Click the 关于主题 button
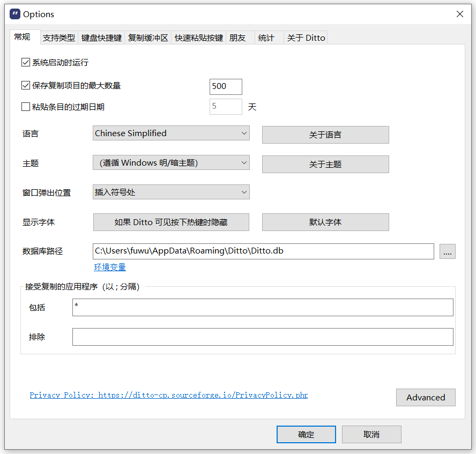This screenshot has height=454, width=476. 325,164
